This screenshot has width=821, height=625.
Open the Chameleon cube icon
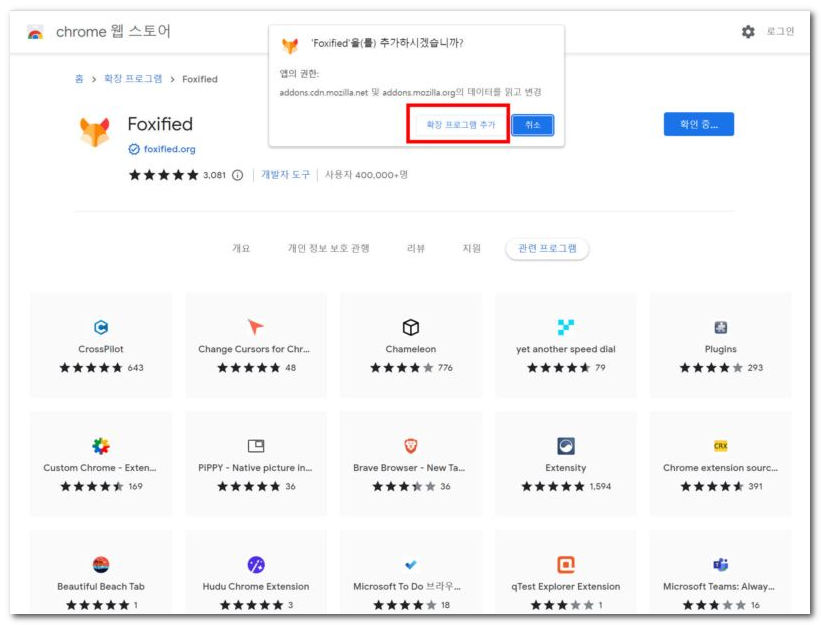410,327
